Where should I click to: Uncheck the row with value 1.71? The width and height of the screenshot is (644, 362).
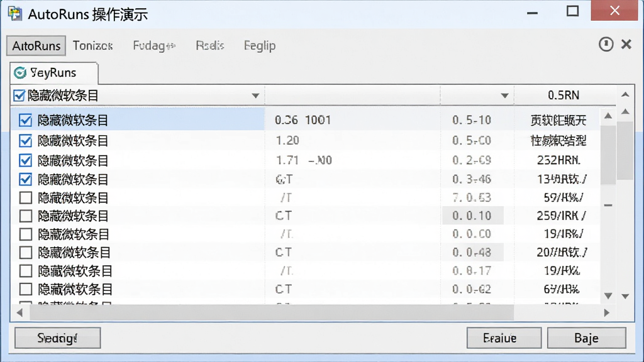click(25, 160)
